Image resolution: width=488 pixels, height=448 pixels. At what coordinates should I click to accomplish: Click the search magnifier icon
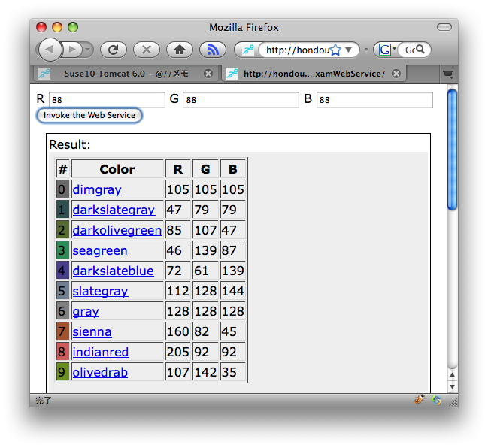click(420, 50)
